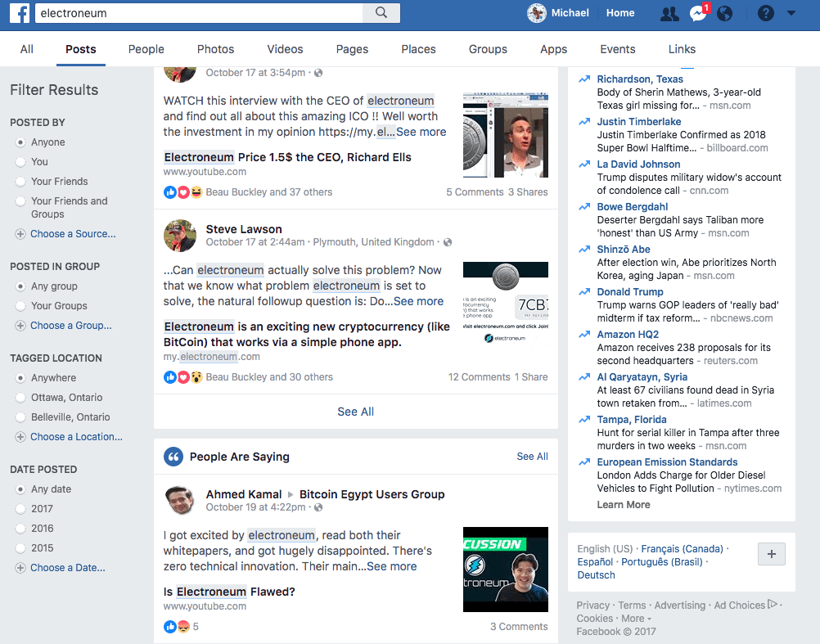820x644 pixels.
Task: Click the add language plus button
Action: tap(772, 554)
